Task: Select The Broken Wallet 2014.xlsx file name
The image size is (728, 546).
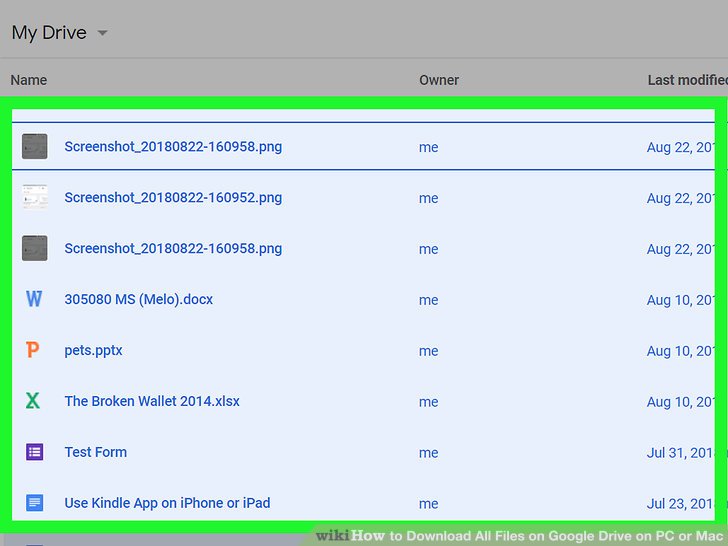Action: (x=152, y=401)
